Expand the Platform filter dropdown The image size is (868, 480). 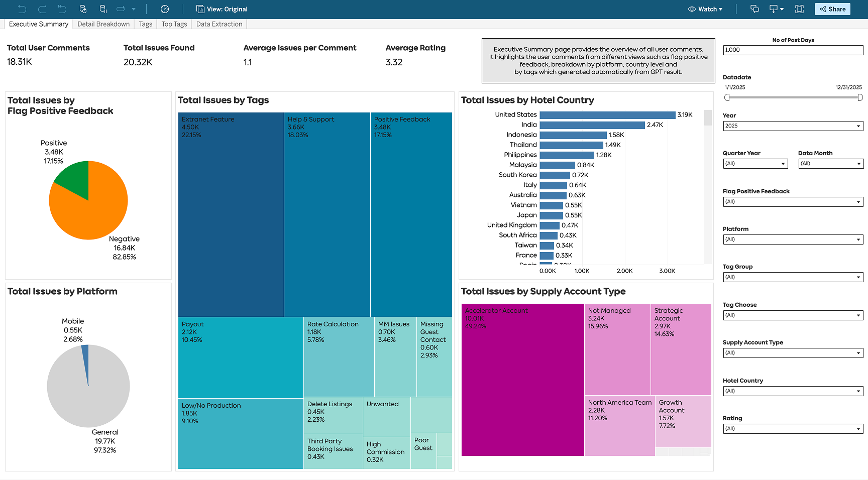pos(793,239)
